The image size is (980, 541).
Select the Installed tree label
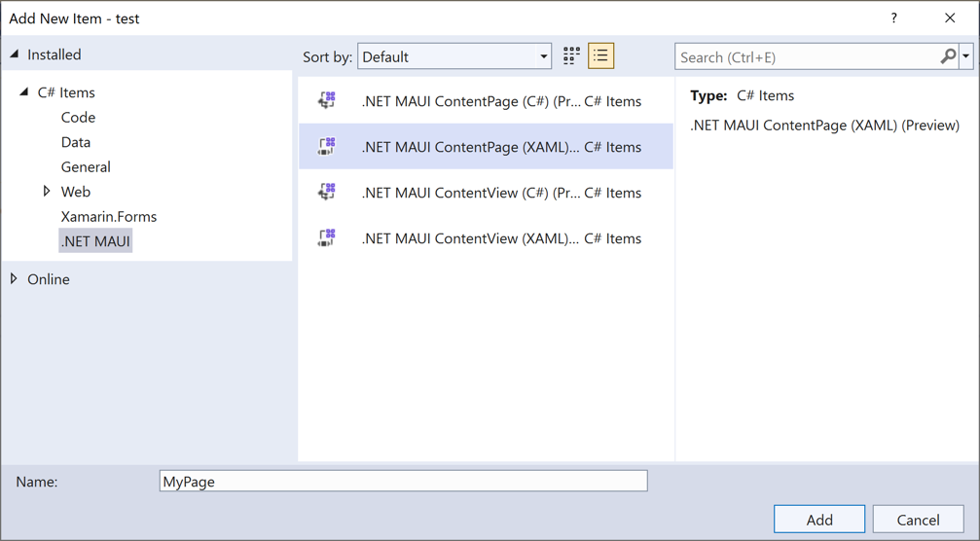54,54
